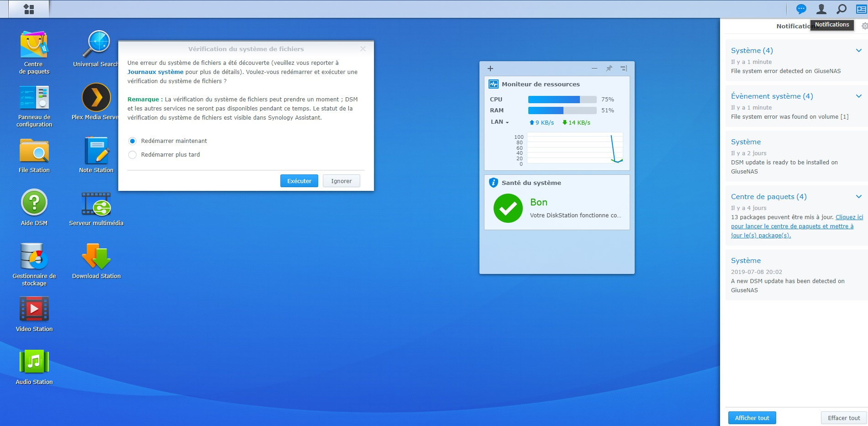Viewport: 868px width, 426px height.
Task: Pin the widget panel
Action: coord(609,68)
